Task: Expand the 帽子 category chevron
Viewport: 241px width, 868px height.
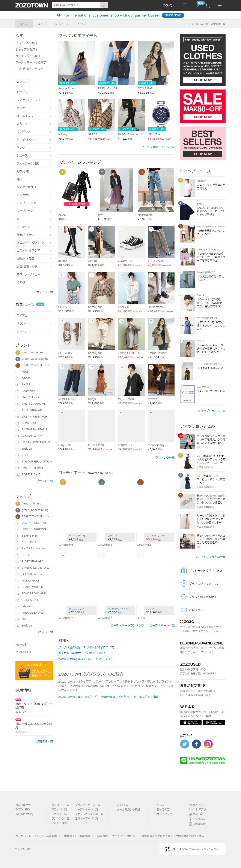Action: [x=50, y=219]
